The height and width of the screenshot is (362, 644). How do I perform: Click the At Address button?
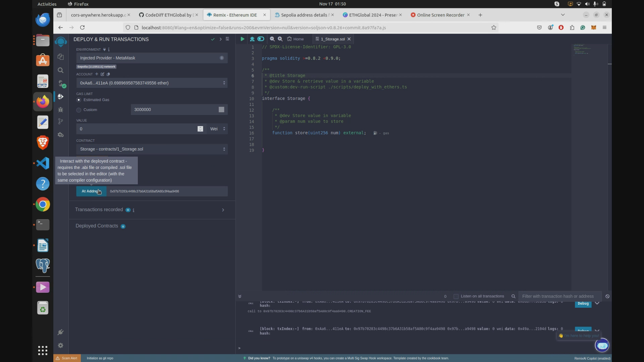(91, 191)
